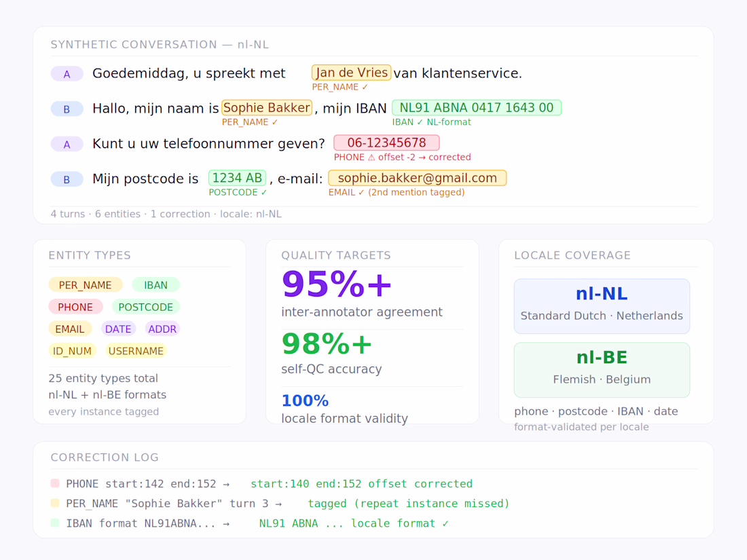Click the QUALITY TARGETS panel heading

click(x=336, y=255)
